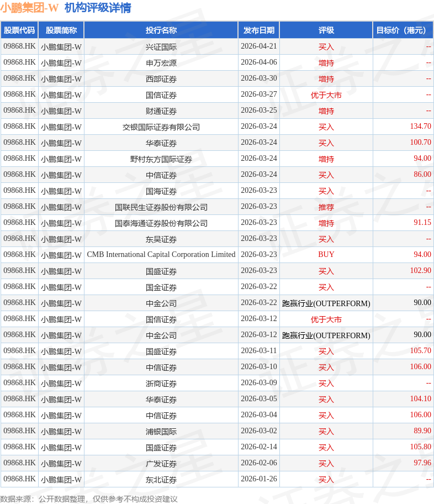Select CMB International Capital Corporation Limited cell
Image resolution: width=434 pixels, height=504 pixels.
(x=161, y=255)
